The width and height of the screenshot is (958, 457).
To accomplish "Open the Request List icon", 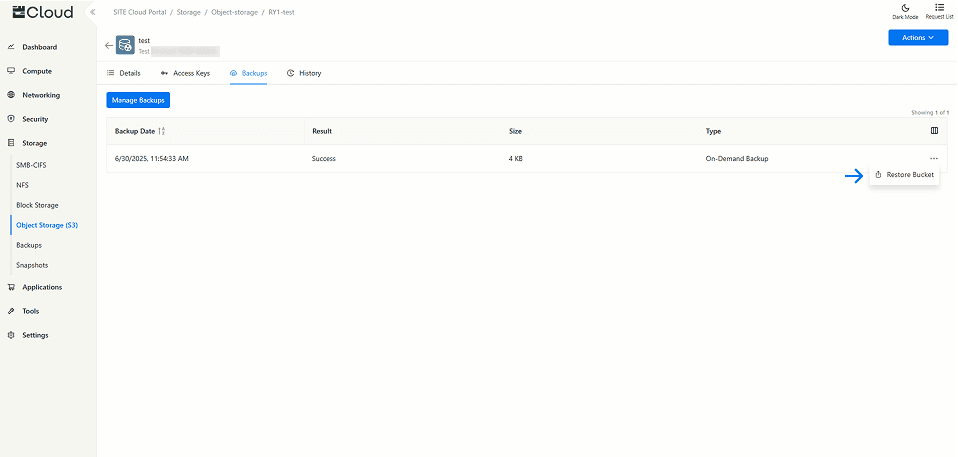I will tap(939, 11).
